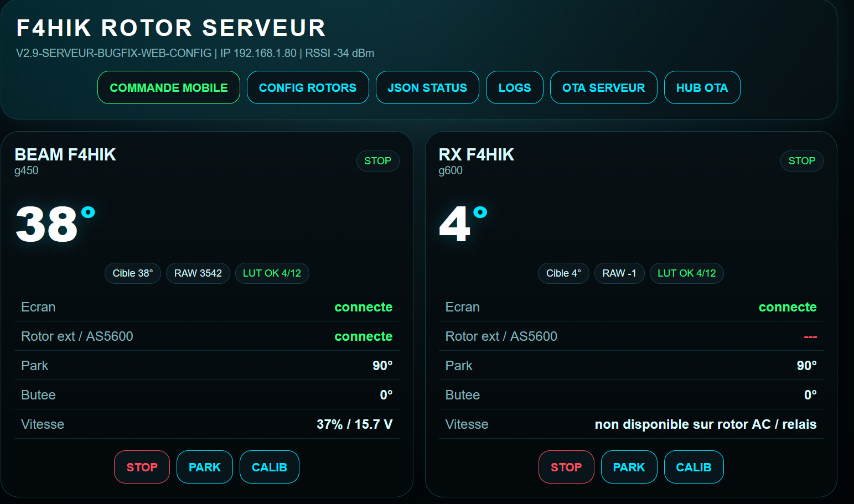Image resolution: width=854 pixels, height=504 pixels.
Task: Park the BEAM F4HIK rotor
Action: click(x=205, y=467)
